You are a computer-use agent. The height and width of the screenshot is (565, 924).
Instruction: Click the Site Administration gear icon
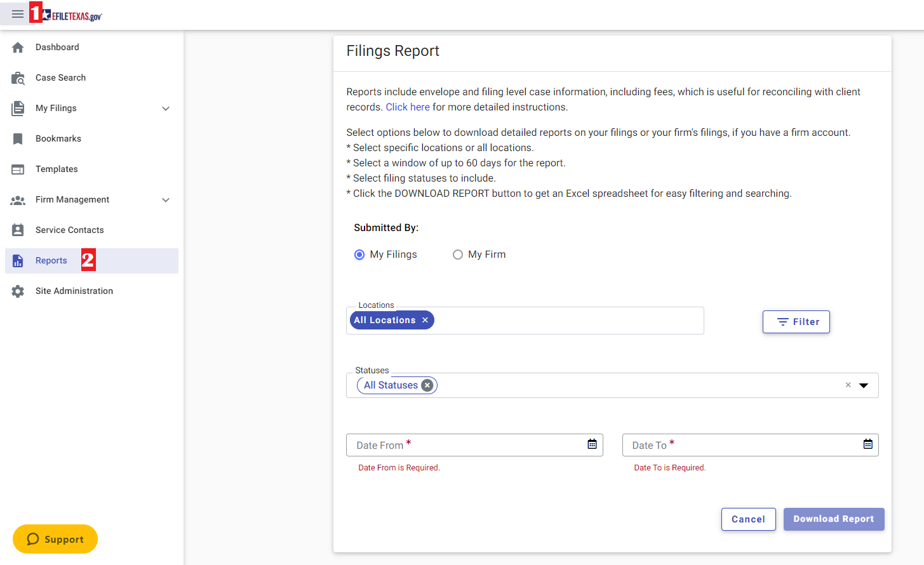(x=18, y=291)
